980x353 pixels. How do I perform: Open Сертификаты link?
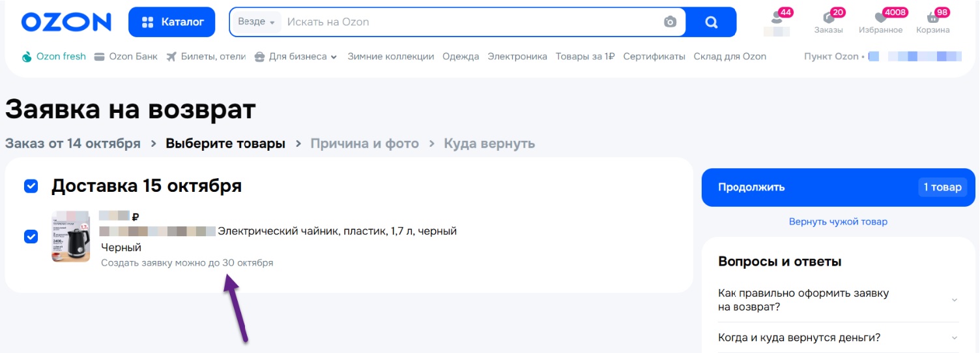[654, 57]
